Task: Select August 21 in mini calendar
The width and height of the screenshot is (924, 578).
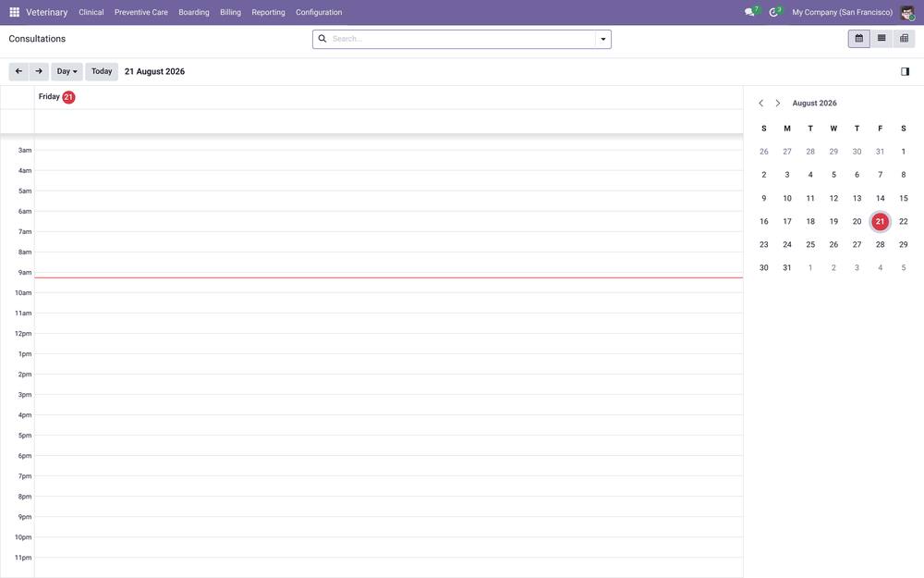Action: [880, 221]
